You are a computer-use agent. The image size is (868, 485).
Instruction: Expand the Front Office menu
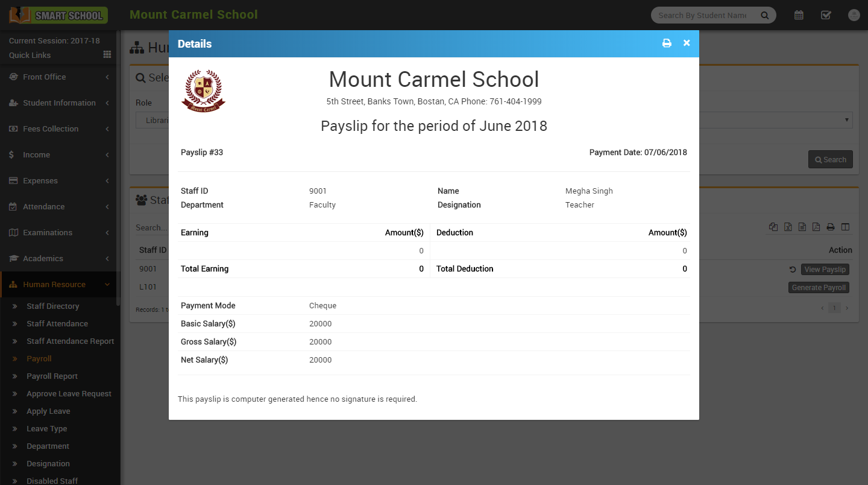click(59, 77)
